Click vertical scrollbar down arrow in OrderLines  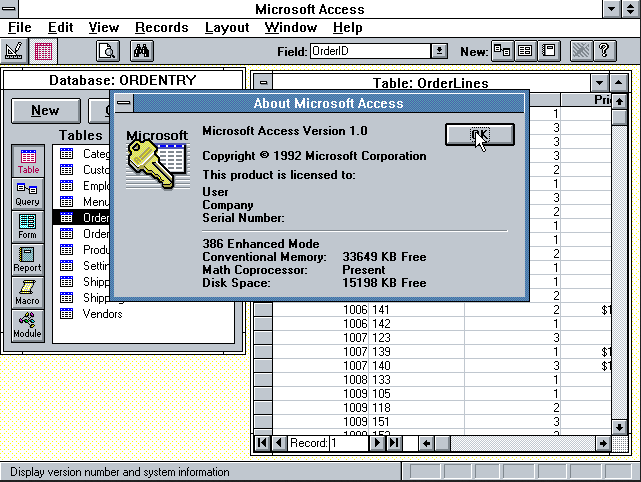click(619, 427)
